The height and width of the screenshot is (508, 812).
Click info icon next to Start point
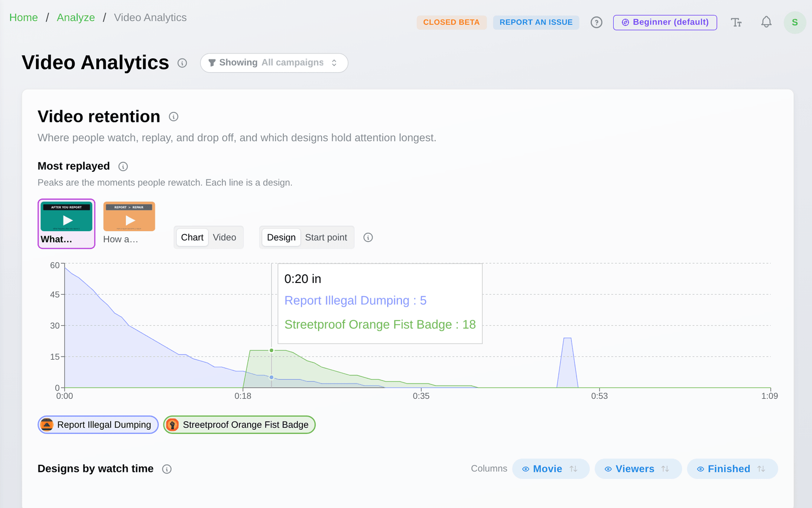368,237
